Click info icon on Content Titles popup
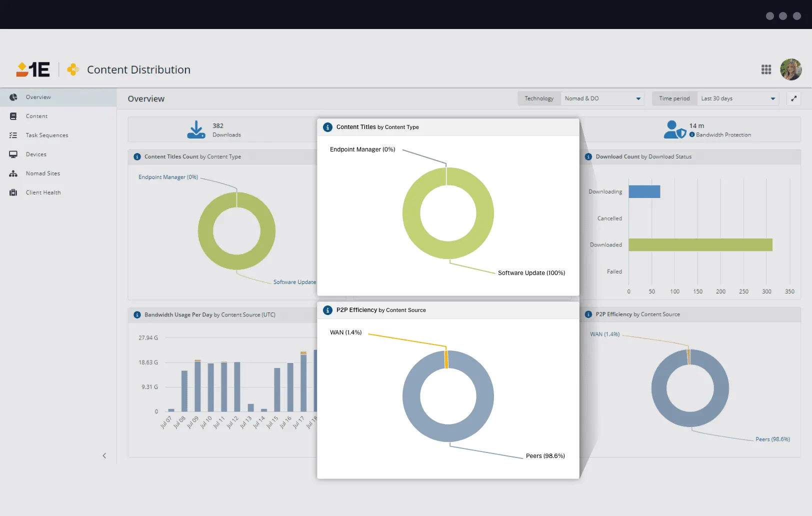The height and width of the screenshot is (516, 812). [x=327, y=127]
